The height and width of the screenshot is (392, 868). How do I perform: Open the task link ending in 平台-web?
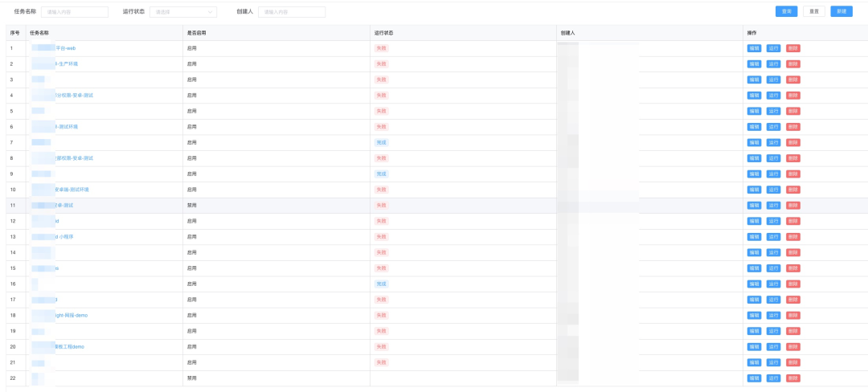pyautogui.click(x=65, y=48)
